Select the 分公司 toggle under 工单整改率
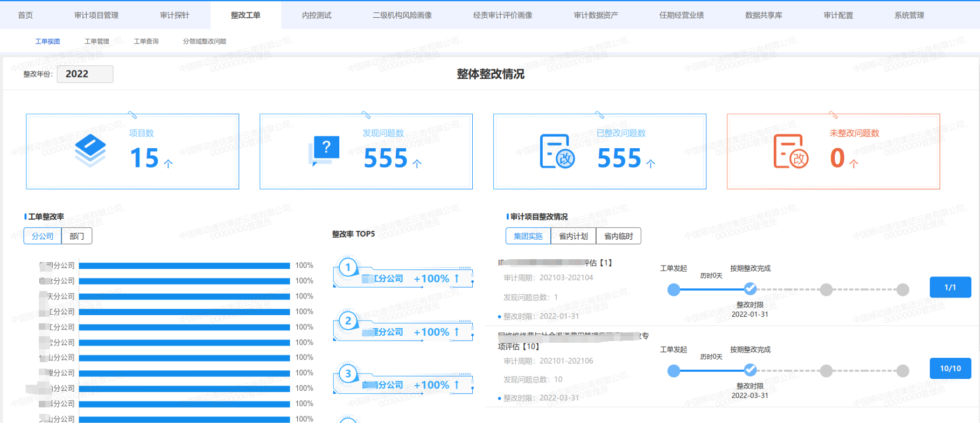 tap(43, 236)
